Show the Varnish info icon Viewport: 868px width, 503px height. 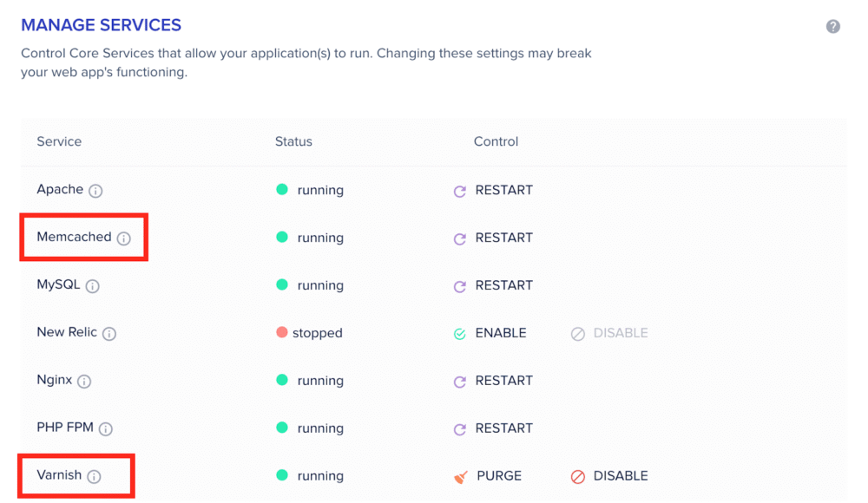94,477
